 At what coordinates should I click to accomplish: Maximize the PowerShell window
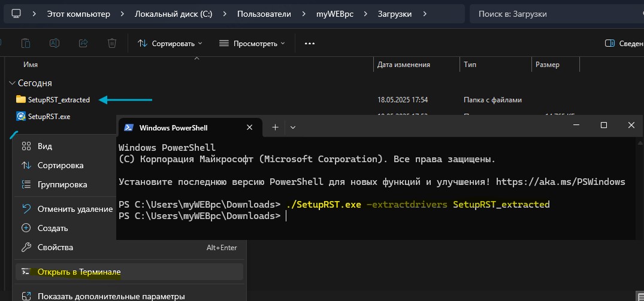pos(604,126)
